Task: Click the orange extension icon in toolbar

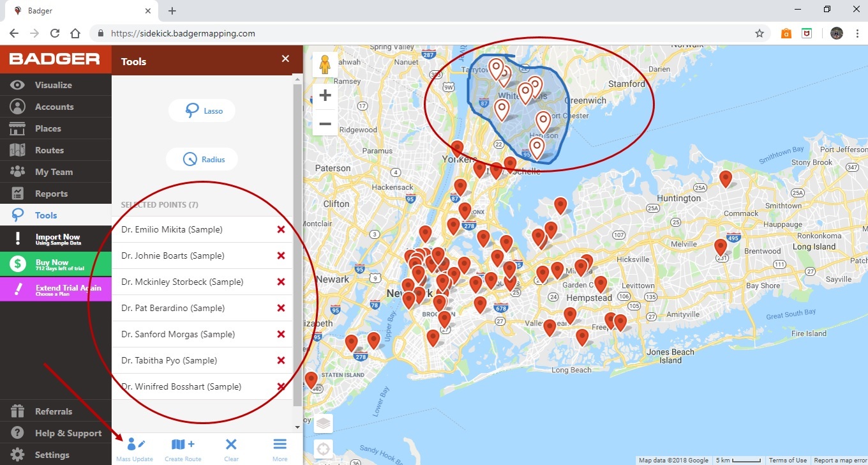Action: (786, 33)
